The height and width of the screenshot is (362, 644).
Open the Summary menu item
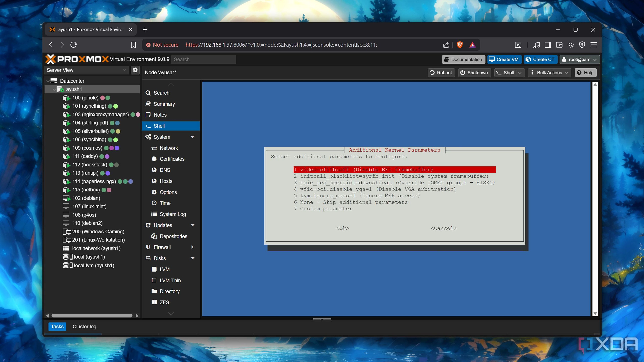pos(164,104)
